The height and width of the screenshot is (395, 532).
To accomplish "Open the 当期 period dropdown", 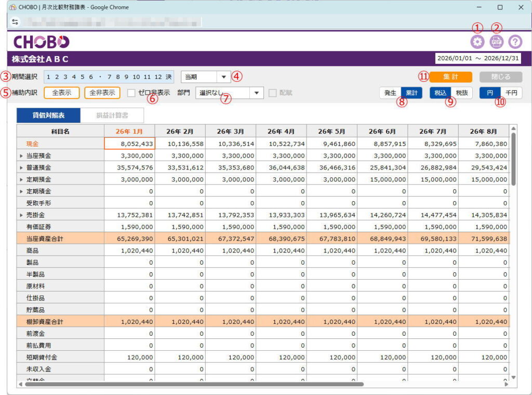I will 223,76.
